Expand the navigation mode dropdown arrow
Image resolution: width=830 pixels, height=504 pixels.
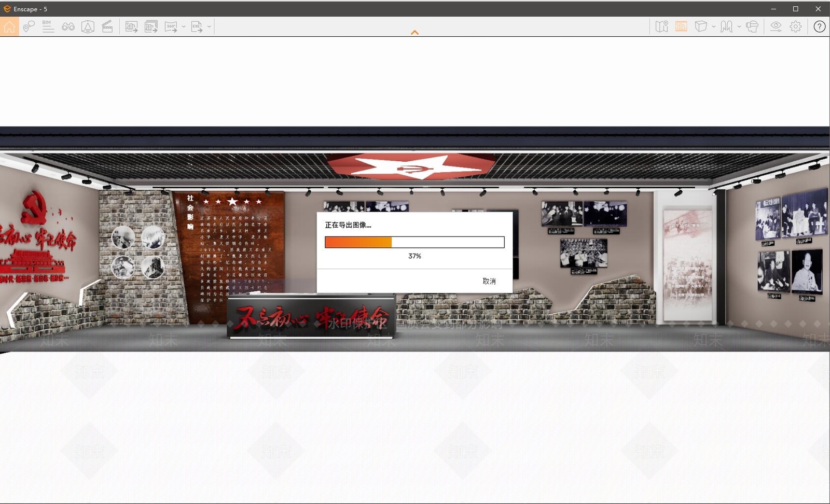pyautogui.click(x=739, y=26)
